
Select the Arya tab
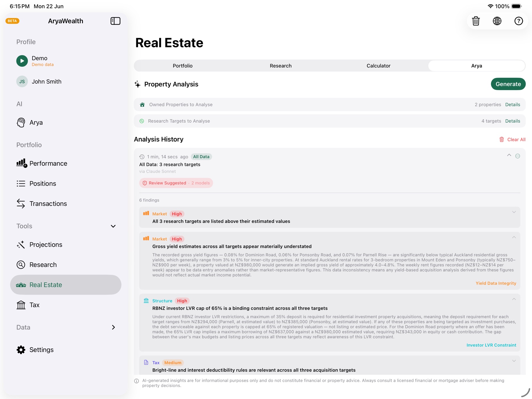(476, 66)
